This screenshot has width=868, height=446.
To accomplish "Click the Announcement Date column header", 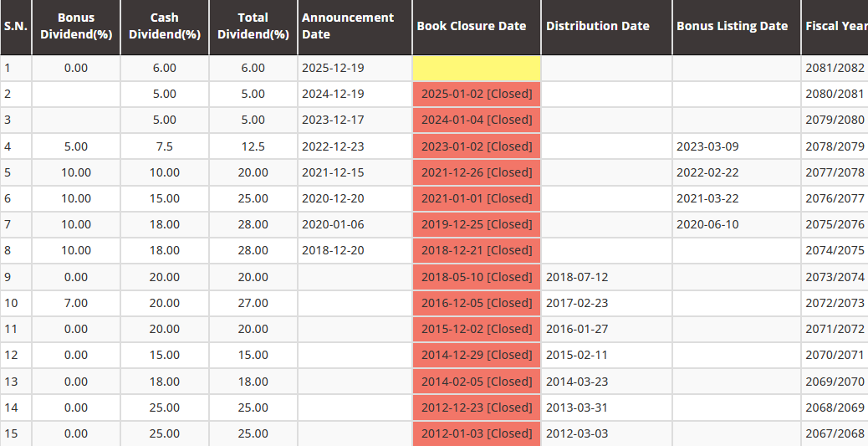I will click(348, 26).
